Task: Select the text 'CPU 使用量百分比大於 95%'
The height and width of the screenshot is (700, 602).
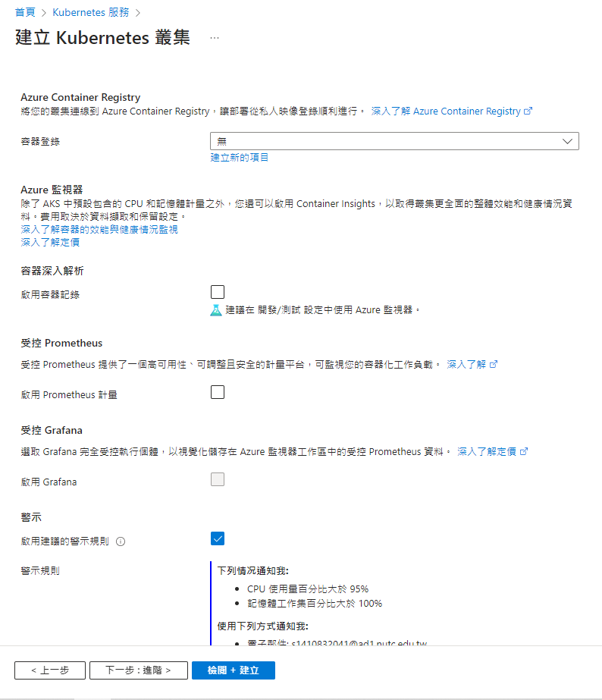Action: tap(308, 589)
